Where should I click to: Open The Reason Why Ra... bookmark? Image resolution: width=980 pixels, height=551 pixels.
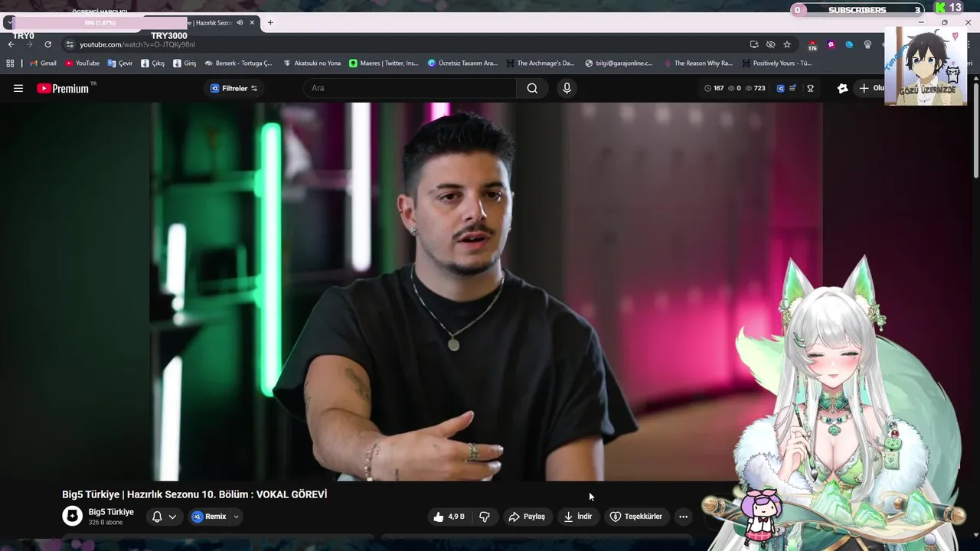click(x=698, y=64)
